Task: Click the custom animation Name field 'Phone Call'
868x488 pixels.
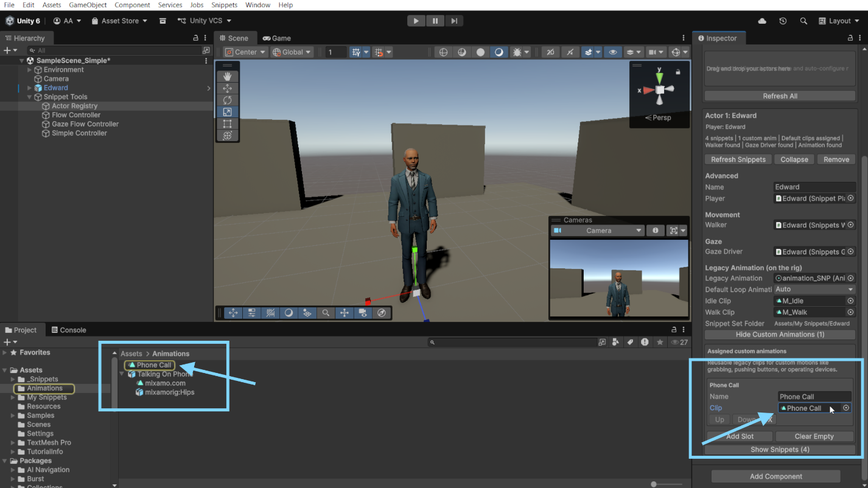Action: pos(814,397)
